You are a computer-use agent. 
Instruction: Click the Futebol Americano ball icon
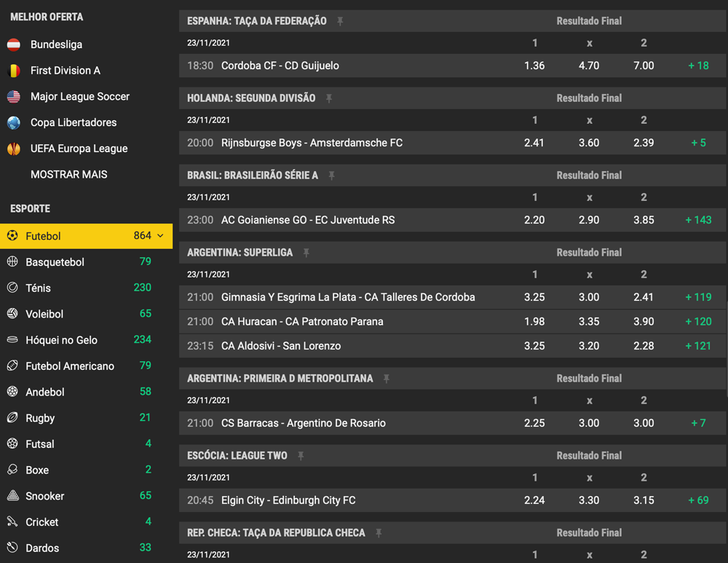pos(12,366)
